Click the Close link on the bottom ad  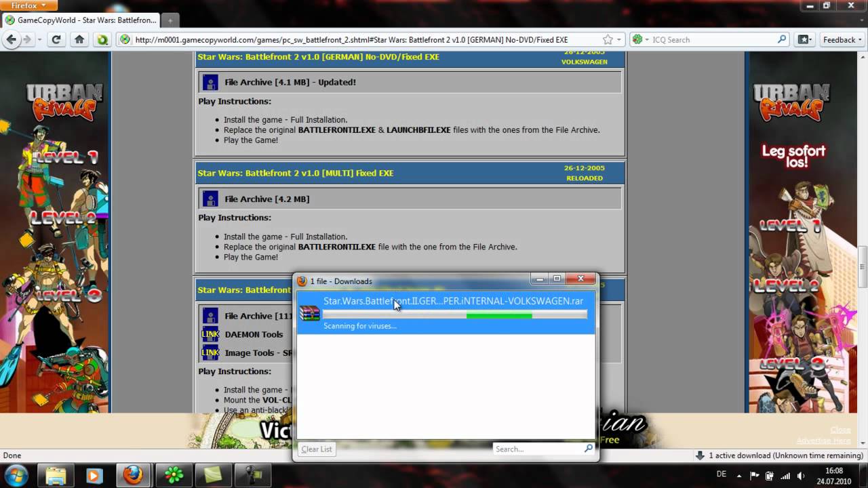(x=840, y=430)
